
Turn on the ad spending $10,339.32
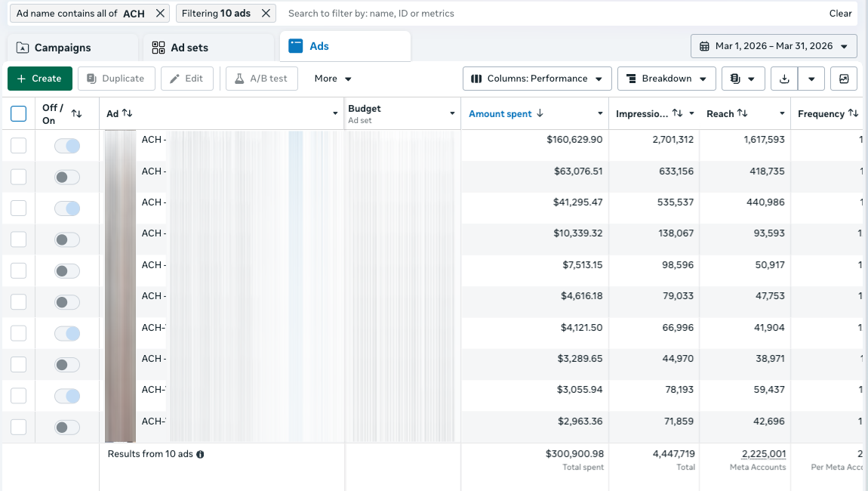[x=67, y=239]
